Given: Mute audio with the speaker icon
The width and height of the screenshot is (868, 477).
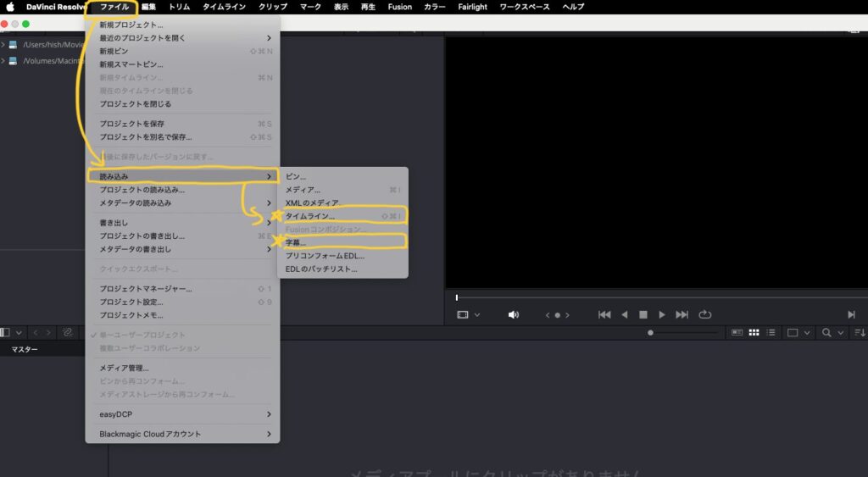Looking at the screenshot, I should click(x=513, y=314).
